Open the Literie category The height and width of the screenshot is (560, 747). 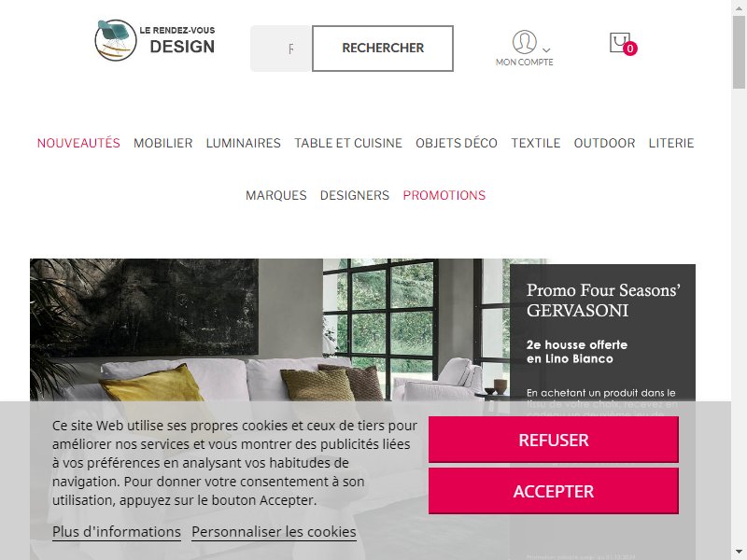click(671, 143)
